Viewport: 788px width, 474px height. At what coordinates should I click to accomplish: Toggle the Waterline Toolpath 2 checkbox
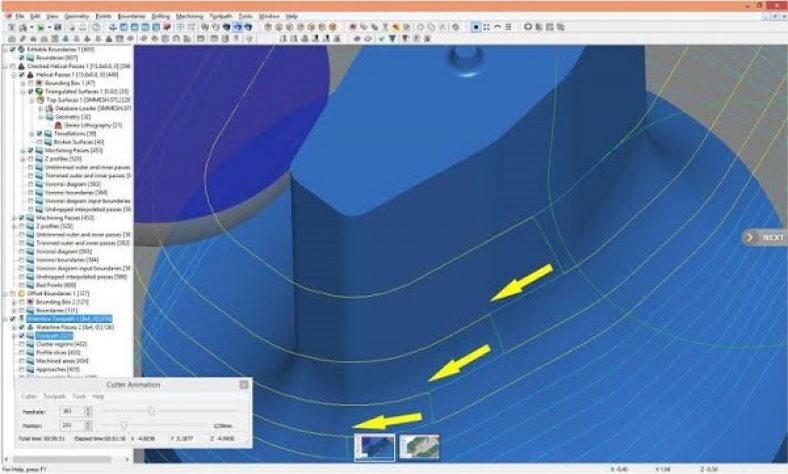(x=13, y=319)
